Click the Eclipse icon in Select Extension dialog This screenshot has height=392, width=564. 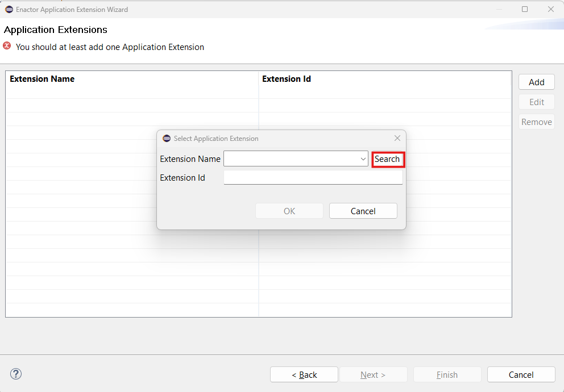click(x=167, y=138)
